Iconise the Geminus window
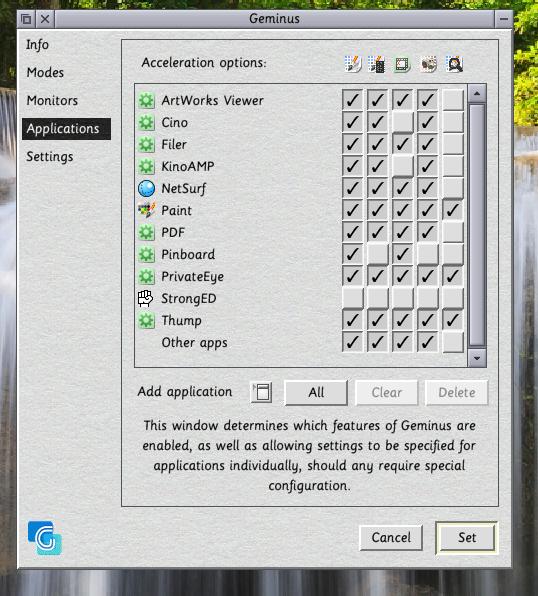 [504, 19]
